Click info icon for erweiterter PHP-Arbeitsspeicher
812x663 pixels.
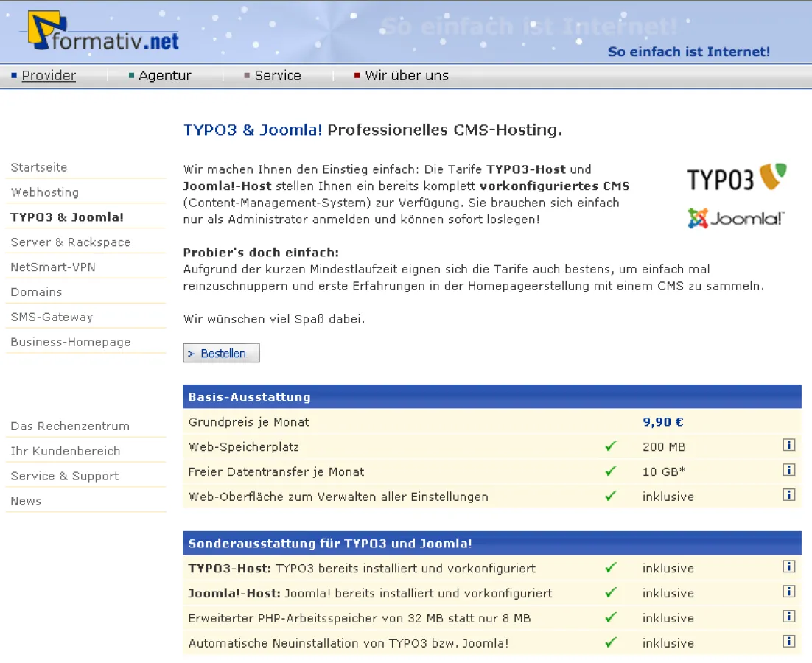789,617
